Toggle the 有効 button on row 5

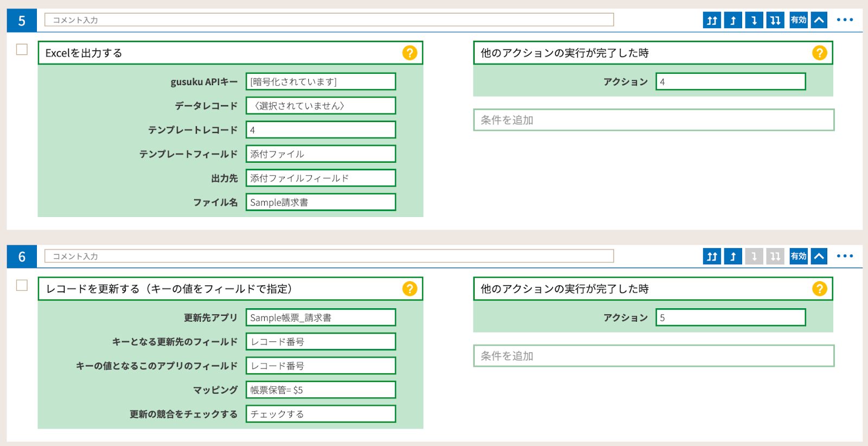click(799, 20)
